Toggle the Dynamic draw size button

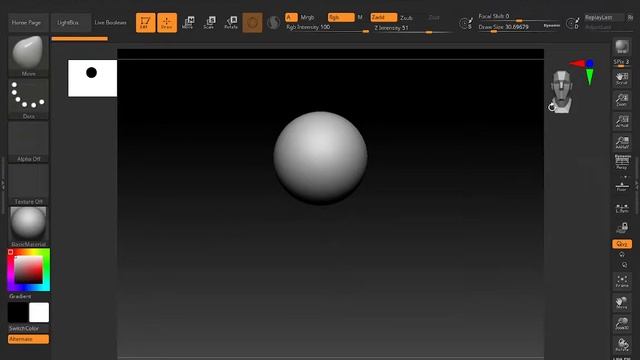click(x=551, y=26)
